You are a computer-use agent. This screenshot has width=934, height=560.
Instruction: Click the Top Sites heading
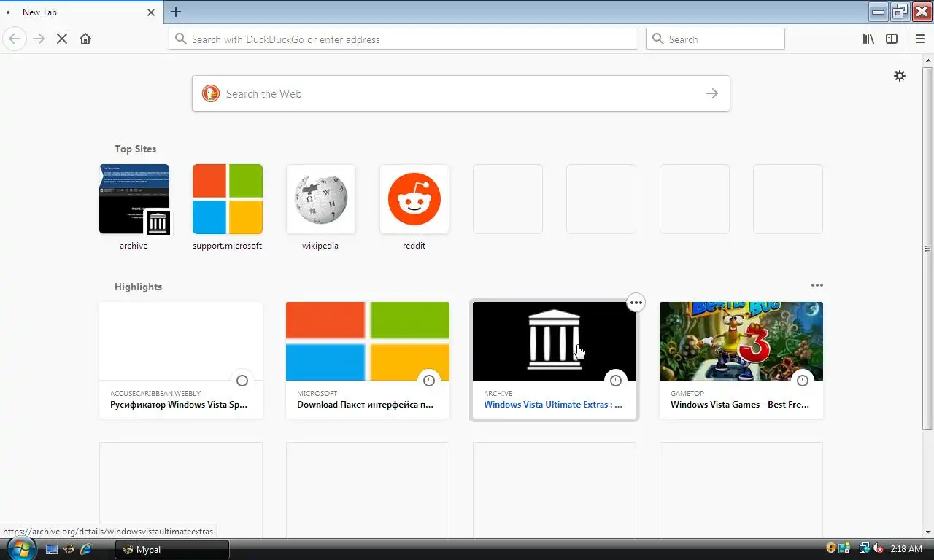[x=135, y=149]
